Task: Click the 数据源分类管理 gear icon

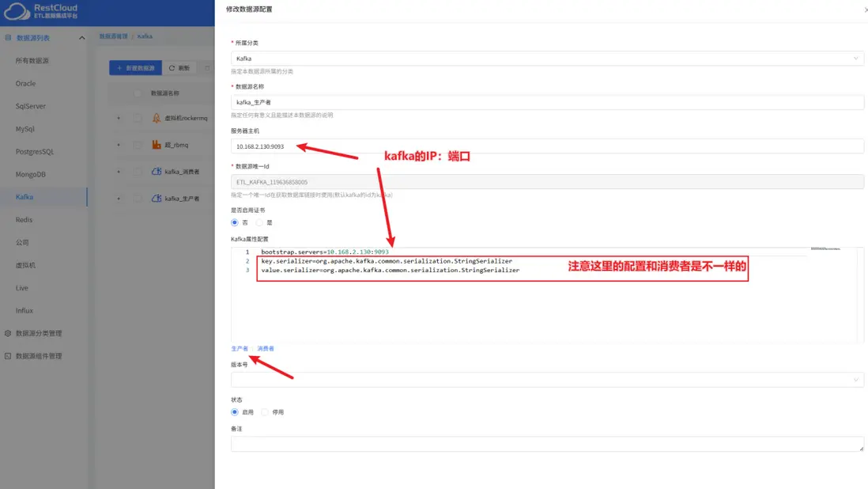Action: 8,333
